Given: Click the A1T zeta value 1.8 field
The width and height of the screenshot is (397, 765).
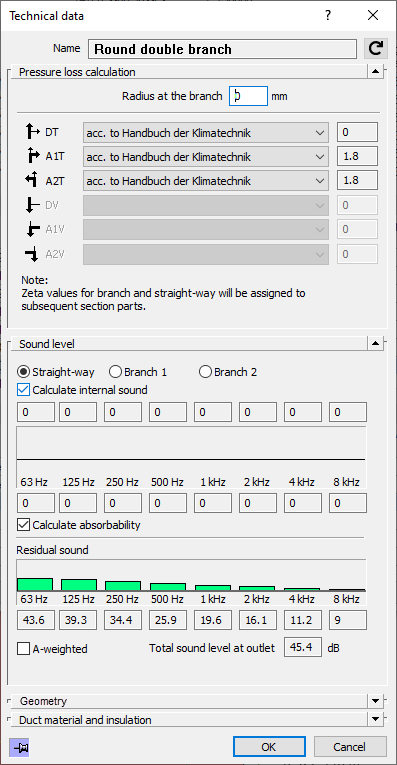Looking at the screenshot, I should point(357,157).
